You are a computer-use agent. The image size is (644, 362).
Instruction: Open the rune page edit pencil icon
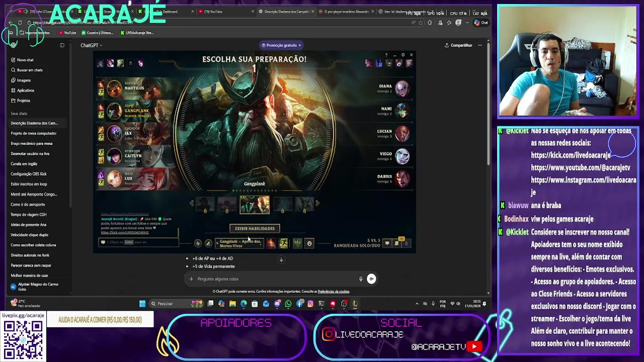click(x=208, y=243)
